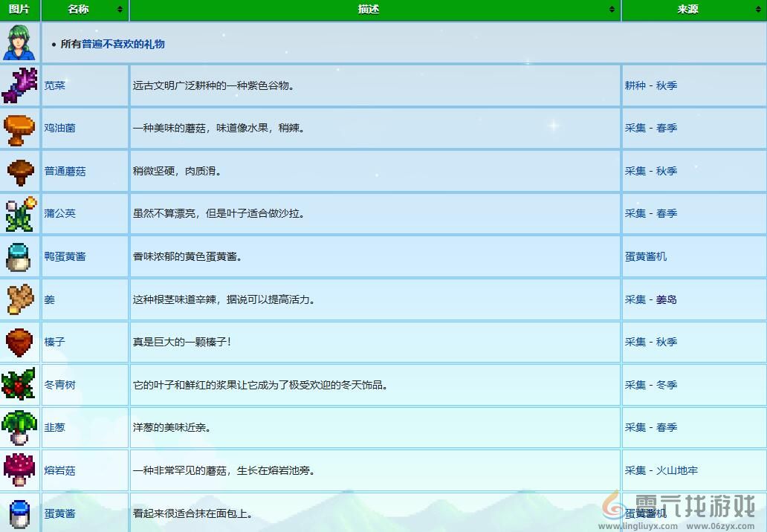
Task: Click the chanterelle 鸡油菌 mushroom icon
Action: click(19, 128)
